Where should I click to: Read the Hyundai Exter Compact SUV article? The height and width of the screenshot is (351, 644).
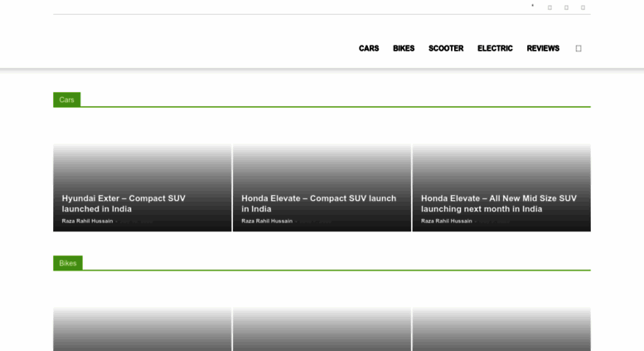click(123, 203)
